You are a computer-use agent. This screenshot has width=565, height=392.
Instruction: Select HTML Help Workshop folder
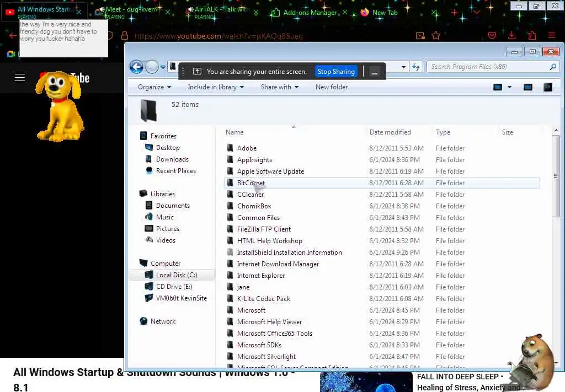click(269, 241)
